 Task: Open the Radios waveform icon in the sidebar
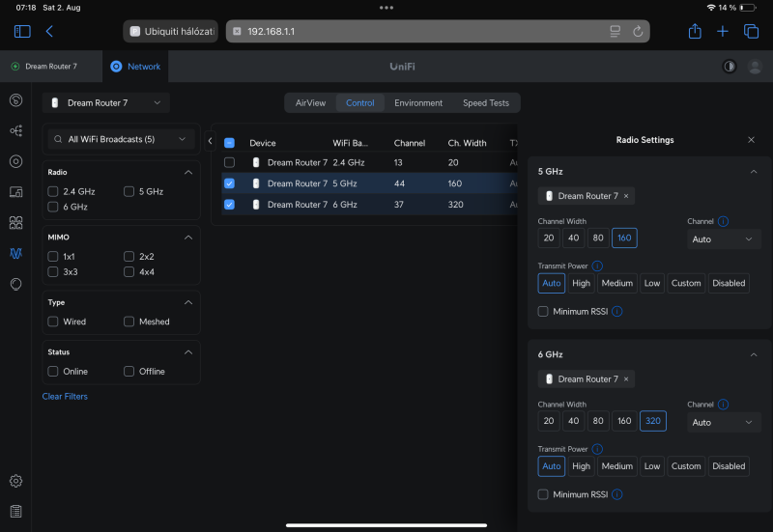pos(15,253)
